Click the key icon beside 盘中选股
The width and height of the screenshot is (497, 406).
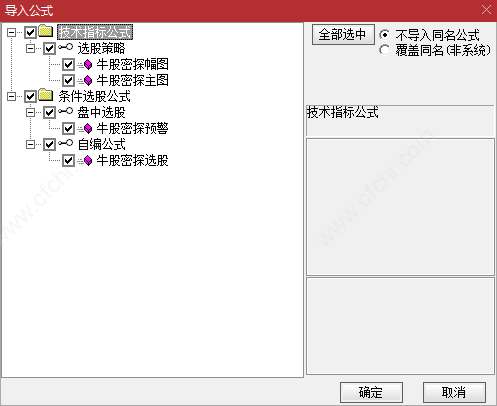(x=65, y=112)
